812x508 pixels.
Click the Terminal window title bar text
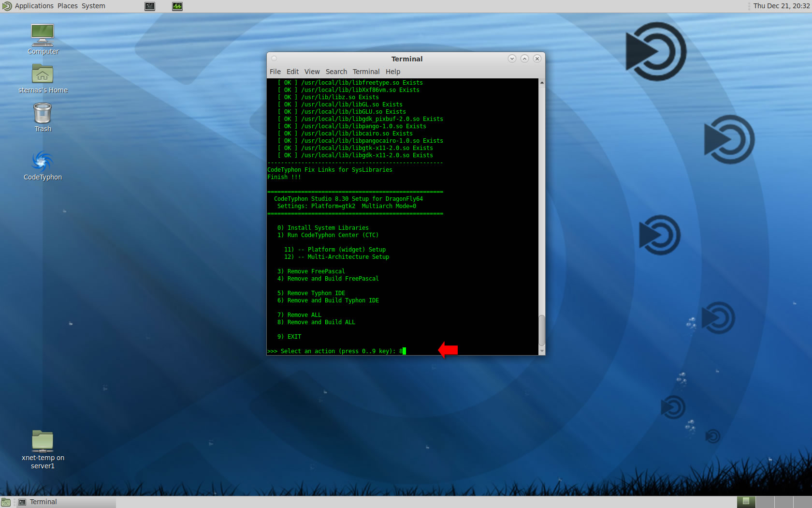click(407, 59)
